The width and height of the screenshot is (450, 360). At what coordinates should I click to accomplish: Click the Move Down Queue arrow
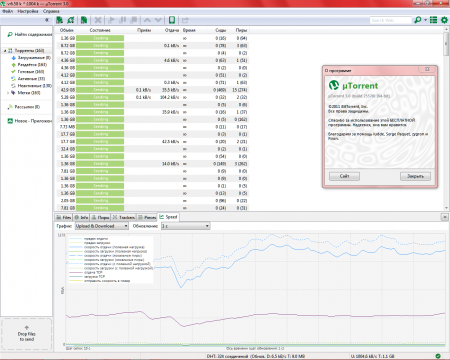pyautogui.click(x=158, y=20)
